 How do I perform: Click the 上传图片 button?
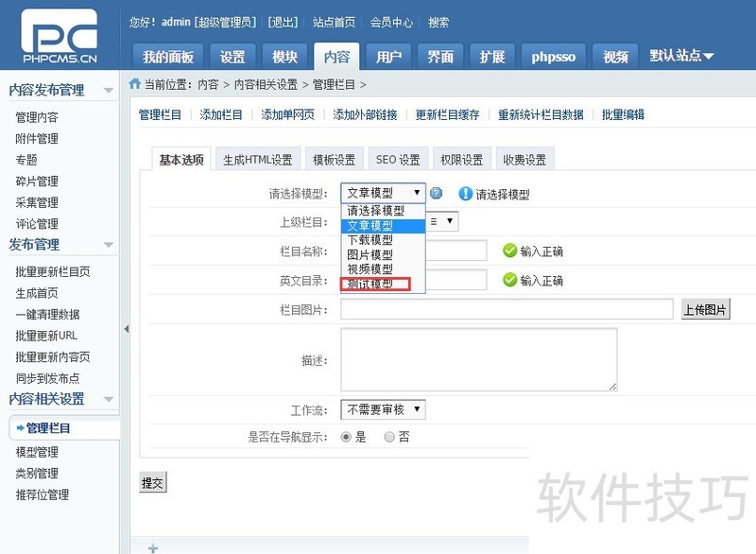point(705,309)
